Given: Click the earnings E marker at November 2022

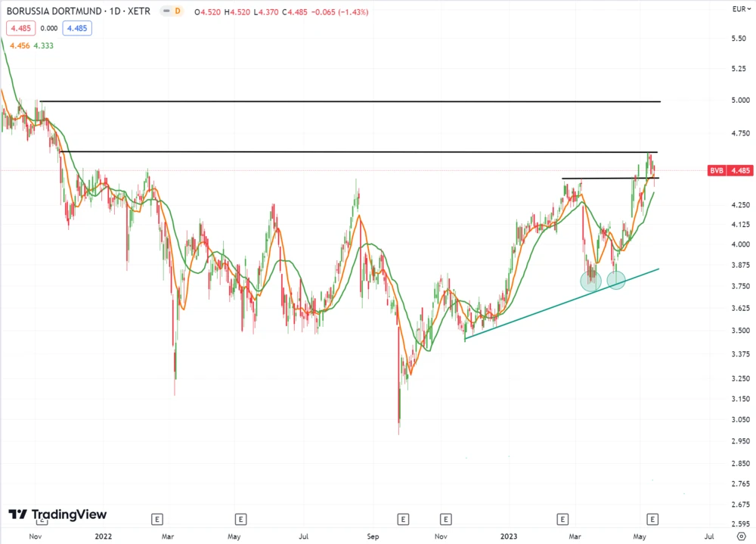Looking at the screenshot, I should click(446, 519).
